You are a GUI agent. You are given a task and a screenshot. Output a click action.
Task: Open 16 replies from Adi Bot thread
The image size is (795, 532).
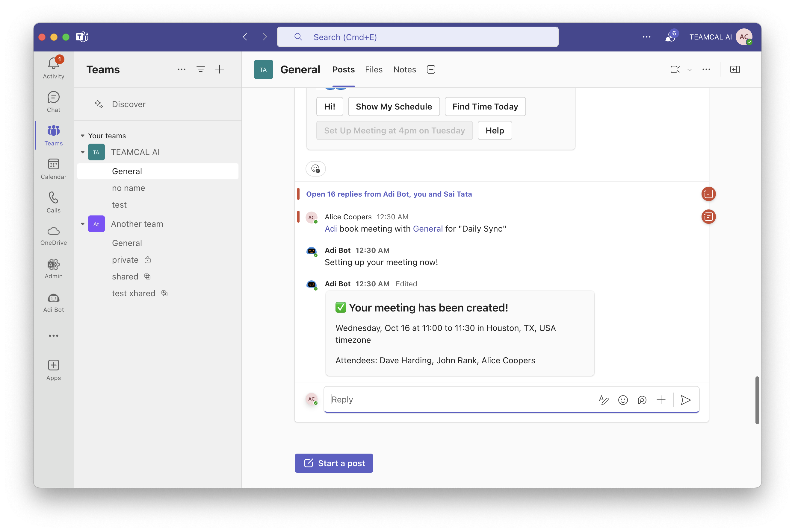click(x=389, y=194)
